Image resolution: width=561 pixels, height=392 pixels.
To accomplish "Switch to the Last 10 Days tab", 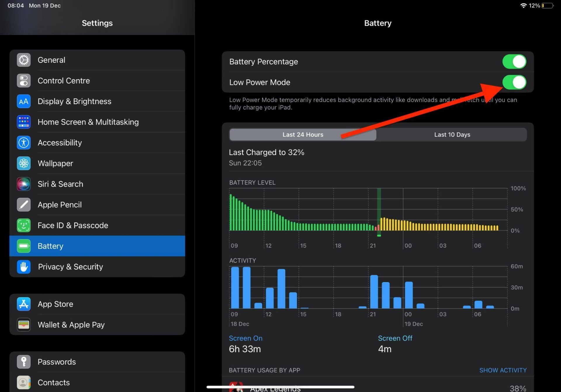I will (452, 134).
